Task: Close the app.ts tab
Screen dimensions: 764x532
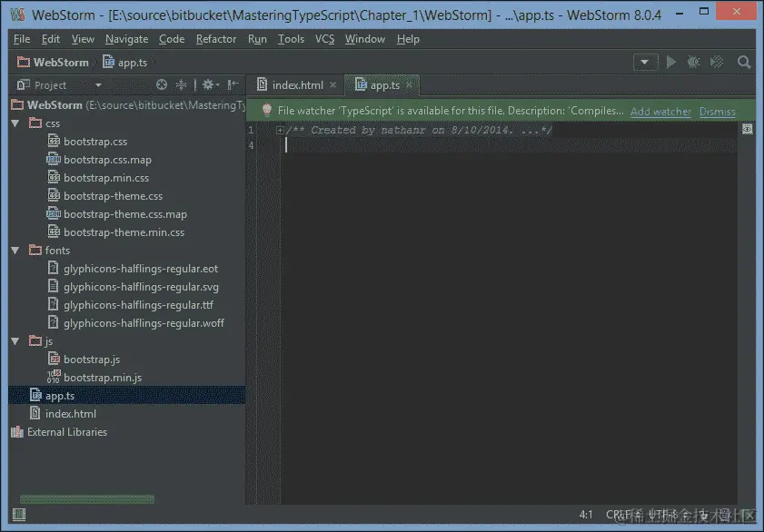Action: [410, 84]
